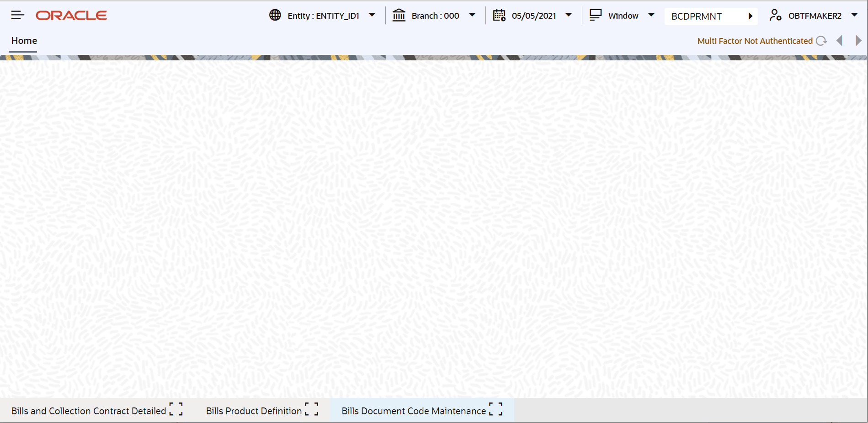
Task: Restore the Bills and Collection Contract Detailed window
Action: pos(176,409)
